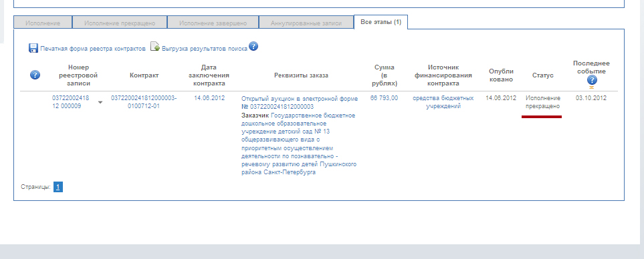Open help icon under Последнее событие
Screen dimensions: 644x259
click(592, 80)
